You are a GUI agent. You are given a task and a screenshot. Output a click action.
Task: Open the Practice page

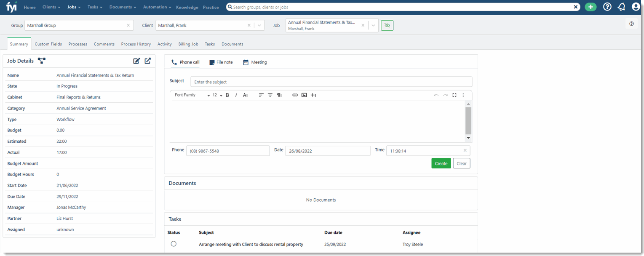[211, 7]
